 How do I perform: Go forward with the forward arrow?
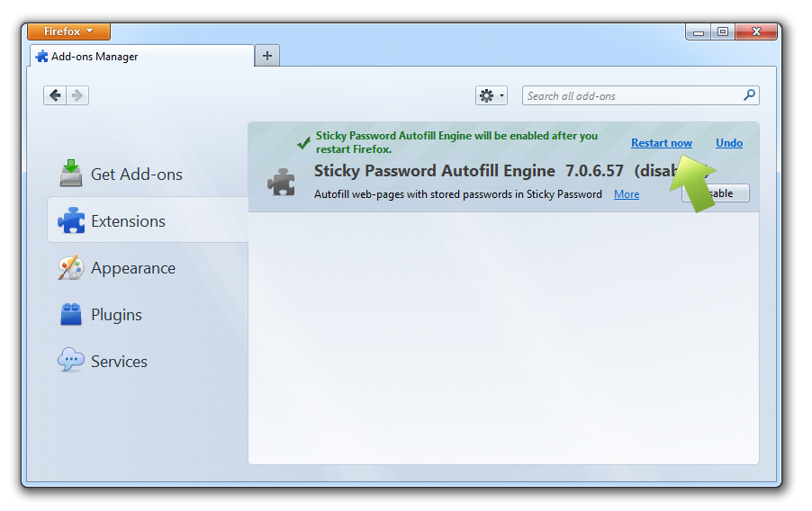tap(77, 95)
